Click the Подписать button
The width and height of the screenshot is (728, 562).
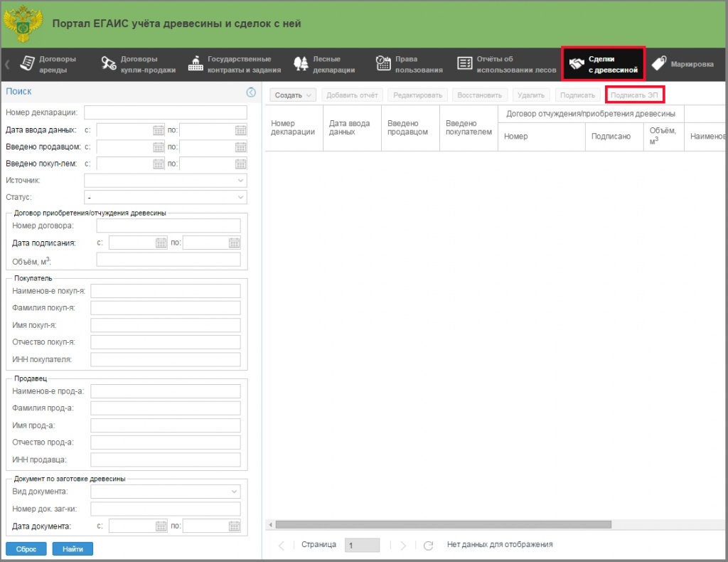577,95
